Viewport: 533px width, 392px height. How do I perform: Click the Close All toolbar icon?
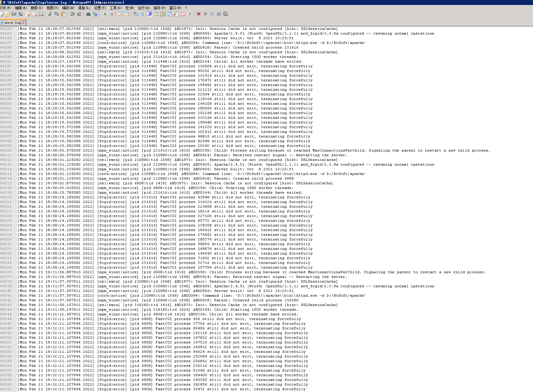click(34, 14)
